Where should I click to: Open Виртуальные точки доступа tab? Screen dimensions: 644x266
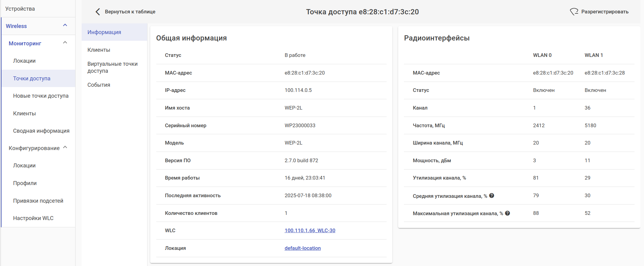click(x=112, y=67)
